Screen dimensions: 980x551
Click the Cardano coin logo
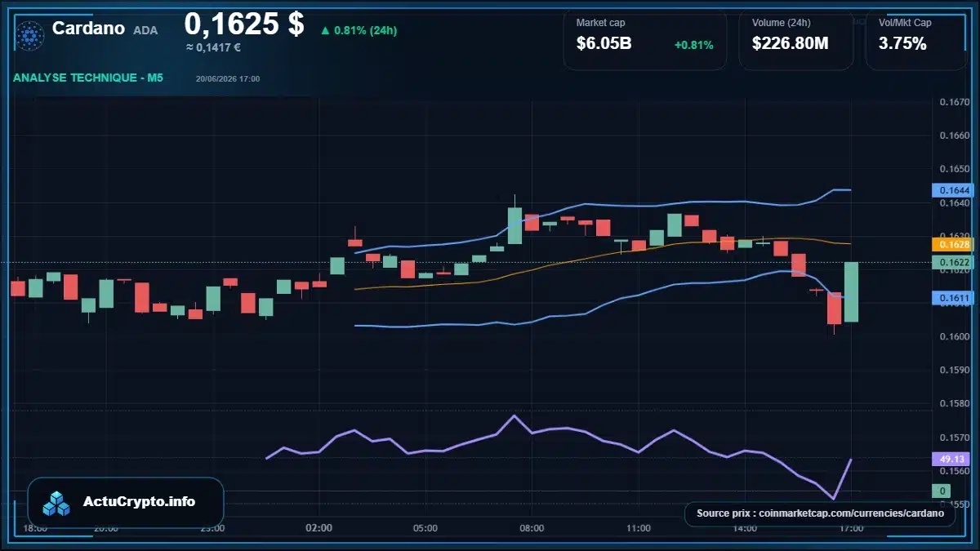coord(30,35)
